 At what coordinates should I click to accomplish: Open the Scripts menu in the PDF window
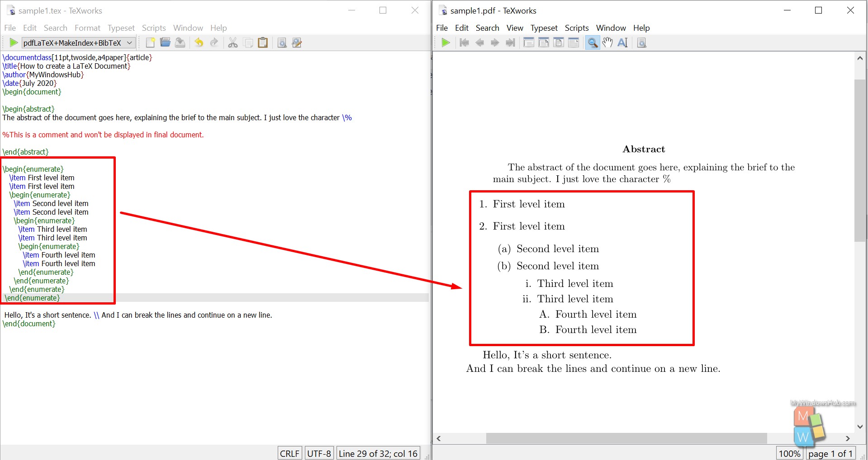click(576, 28)
